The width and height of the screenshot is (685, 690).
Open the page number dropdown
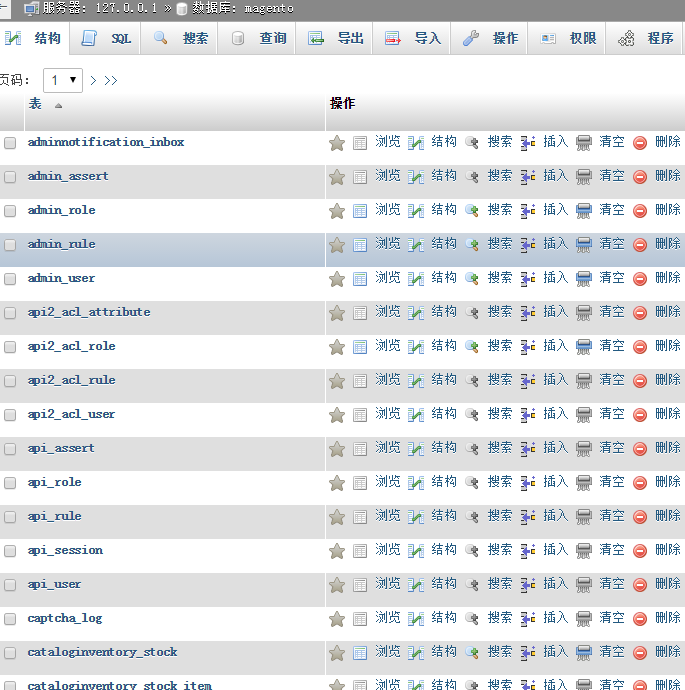click(62, 80)
